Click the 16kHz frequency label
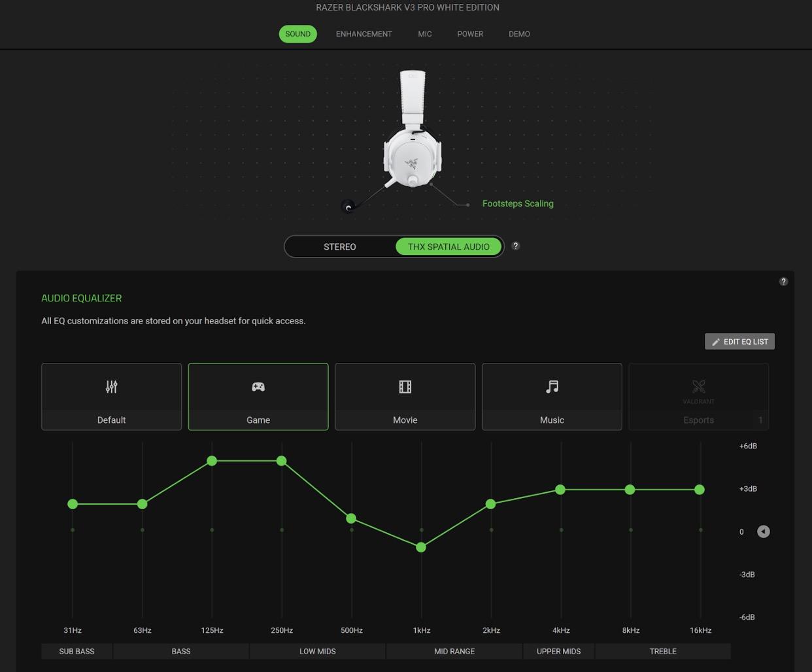 (x=700, y=630)
